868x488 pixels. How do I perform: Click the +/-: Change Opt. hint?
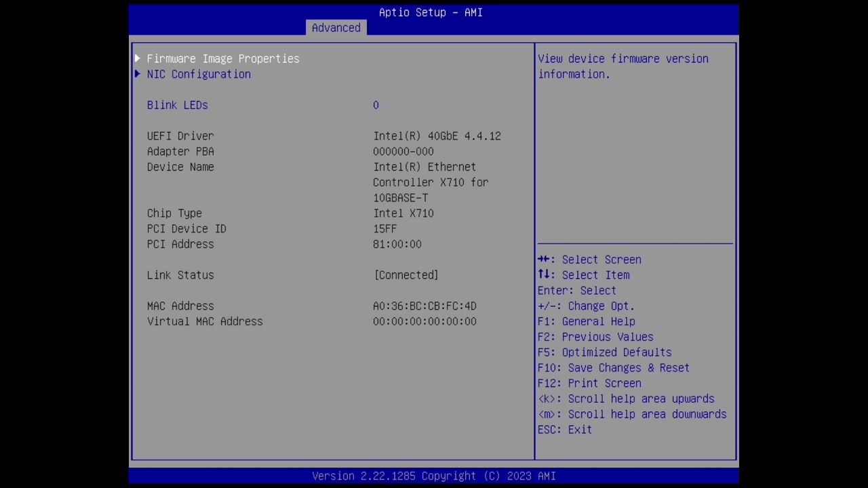tap(587, 306)
